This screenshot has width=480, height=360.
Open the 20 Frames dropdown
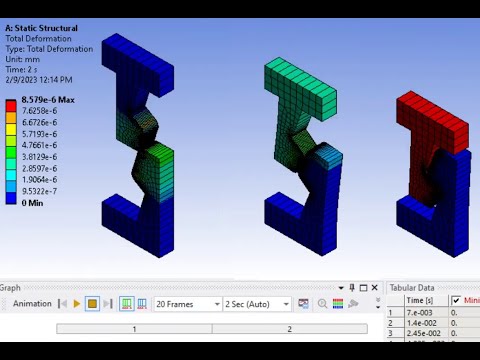tap(188, 304)
